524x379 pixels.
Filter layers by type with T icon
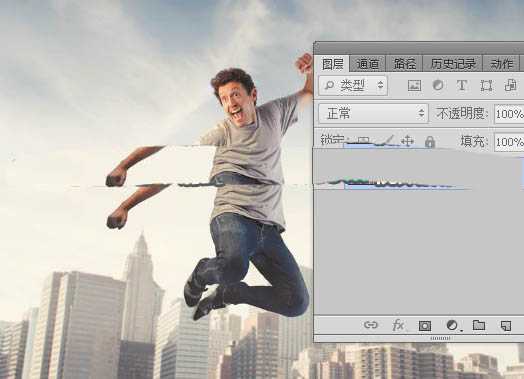(462, 85)
